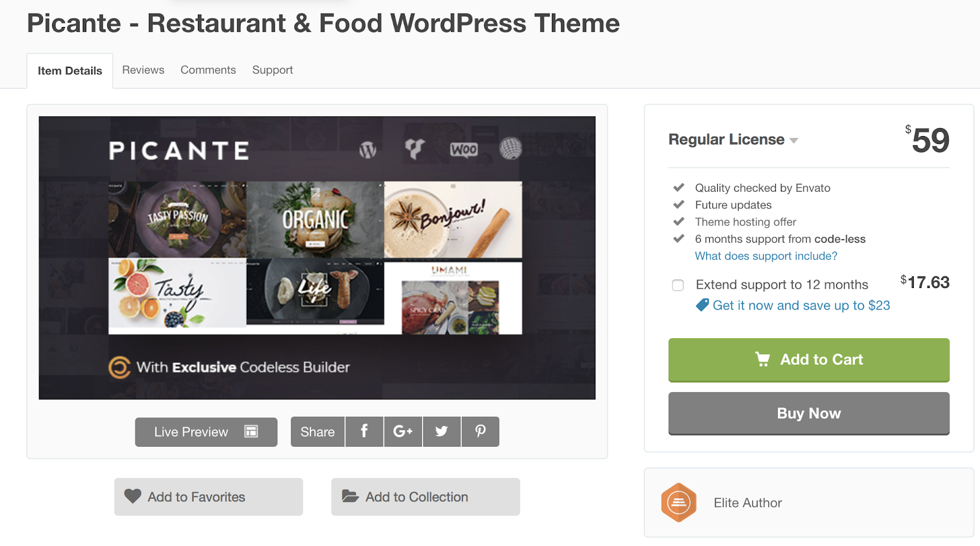
Task: Add the item to a Collection
Action: (x=426, y=497)
